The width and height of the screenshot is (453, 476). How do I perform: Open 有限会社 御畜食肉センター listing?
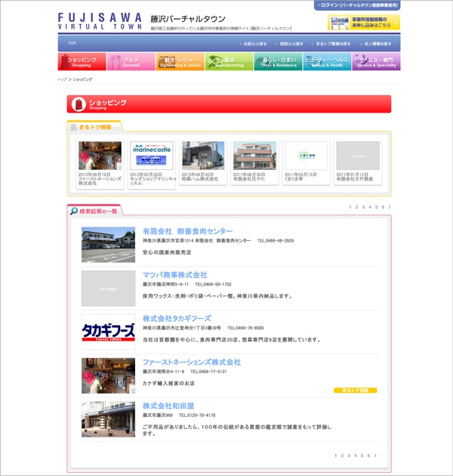pyautogui.click(x=187, y=231)
